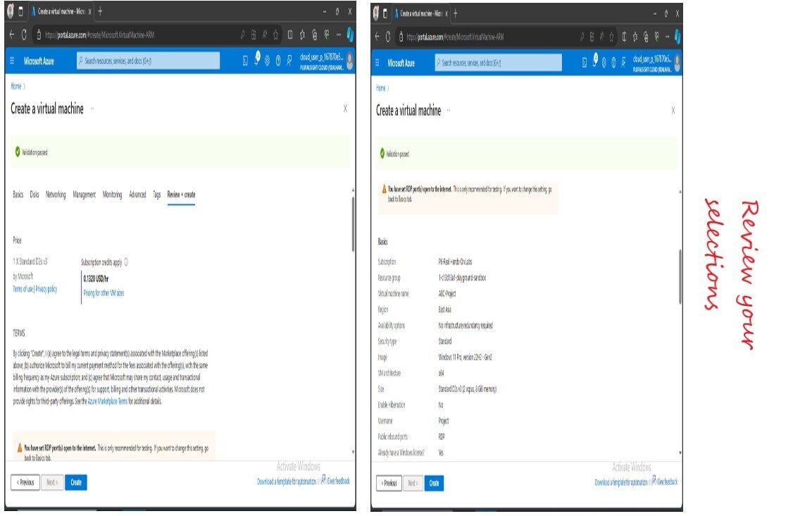Refresh the page in the left window

[24, 35]
